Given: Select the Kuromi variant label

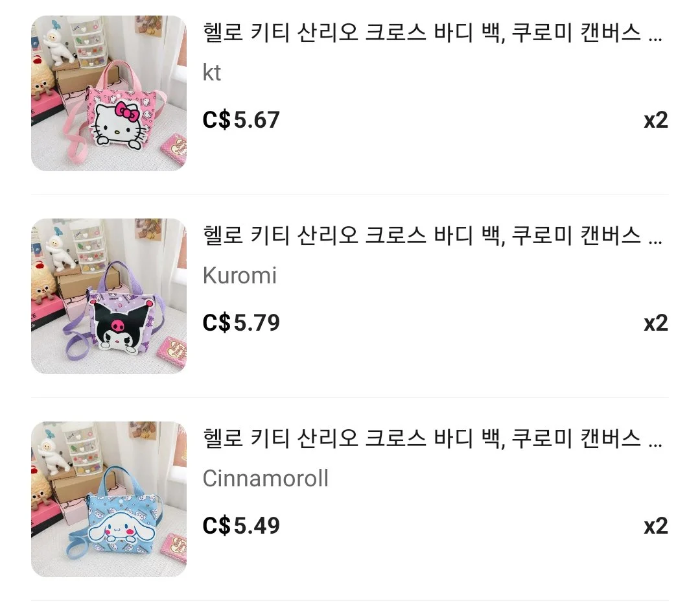Looking at the screenshot, I should (x=240, y=275).
